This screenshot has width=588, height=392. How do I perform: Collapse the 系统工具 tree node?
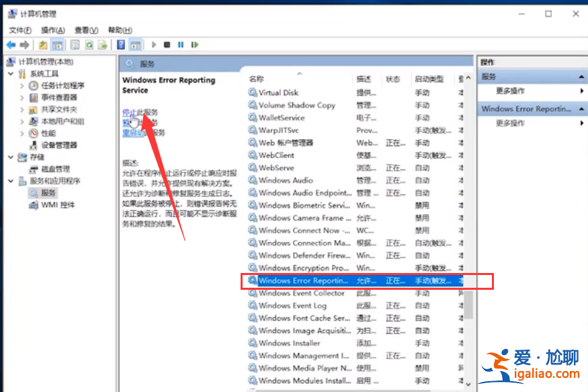coord(11,73)
